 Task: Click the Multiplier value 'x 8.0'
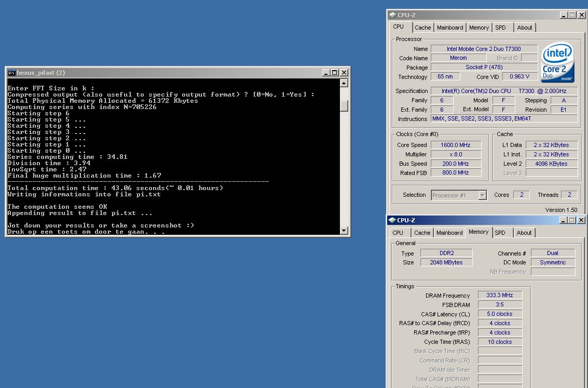coord(456,154)
